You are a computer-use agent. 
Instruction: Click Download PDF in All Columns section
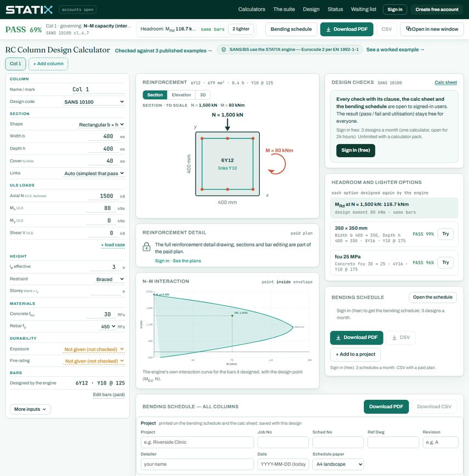[x=386, y=407]
